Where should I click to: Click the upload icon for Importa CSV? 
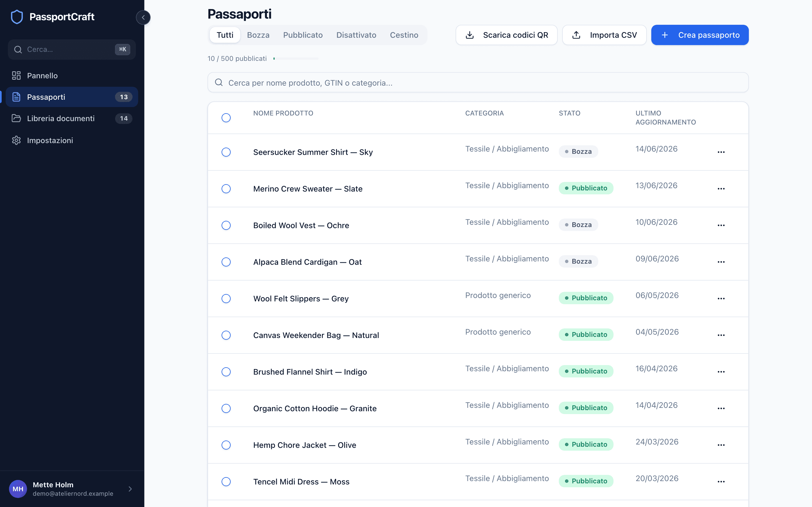click(x=576, y=35)
